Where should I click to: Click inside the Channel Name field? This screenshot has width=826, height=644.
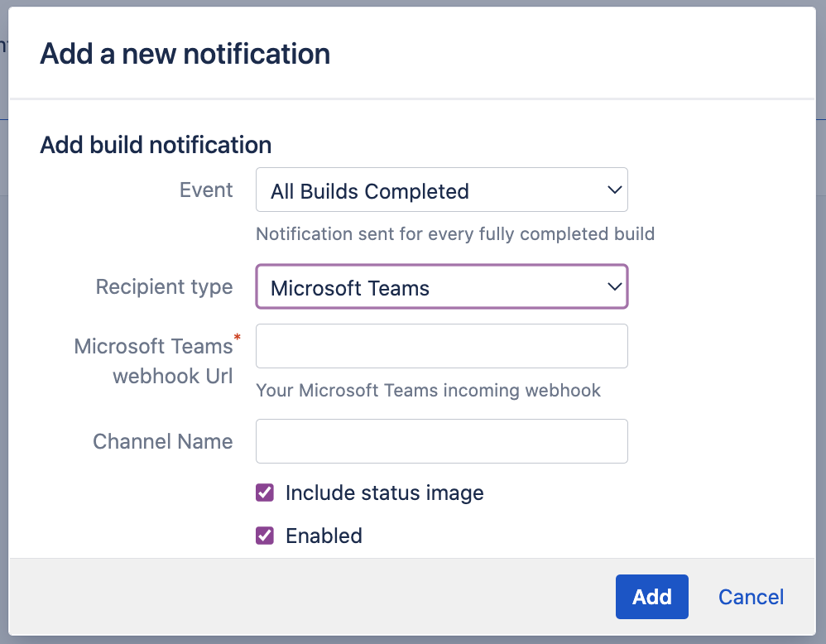[x=441, y=441]
